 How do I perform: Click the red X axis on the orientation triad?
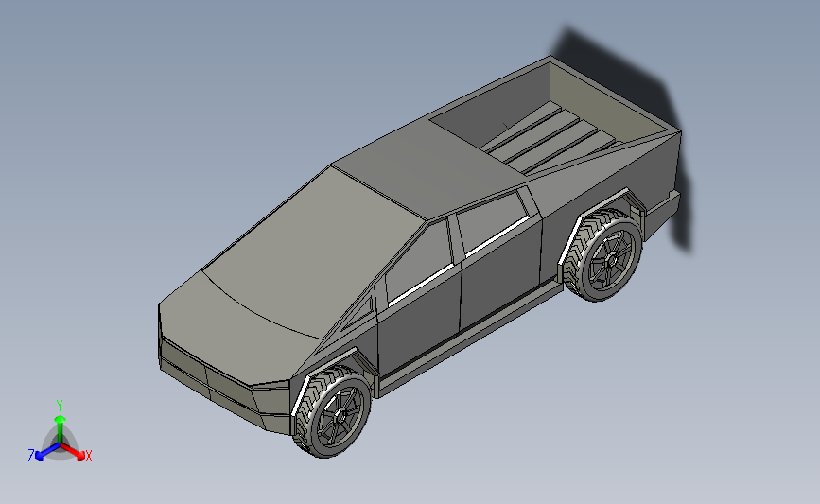76,453
